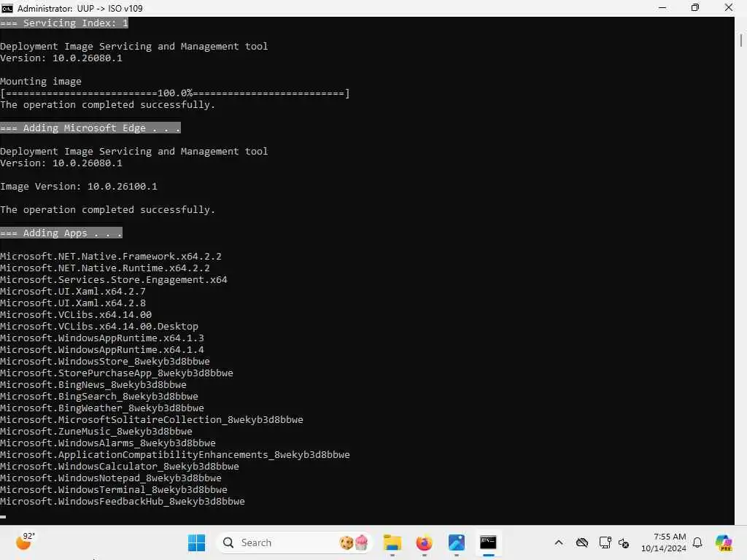Open Copilot preview icon in taskbar

[724, 542]
